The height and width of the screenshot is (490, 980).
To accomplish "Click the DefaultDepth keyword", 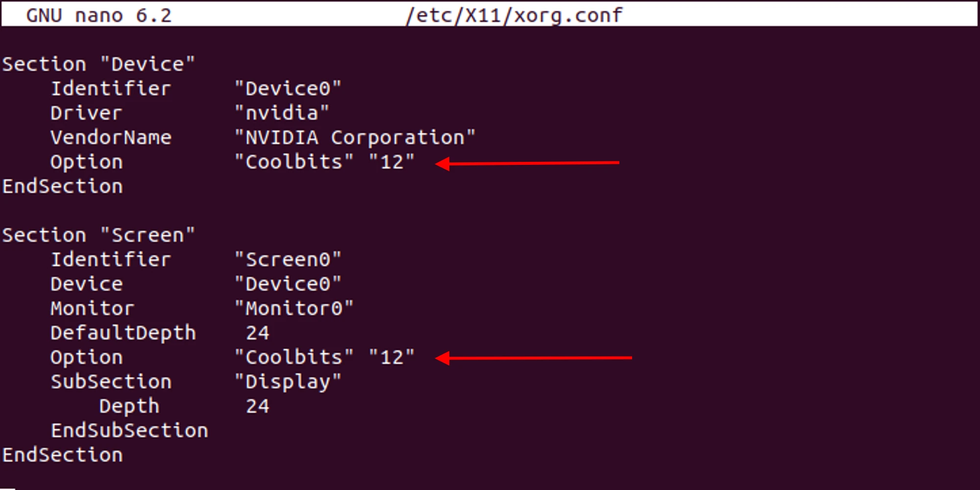I will tap(123, 333).
